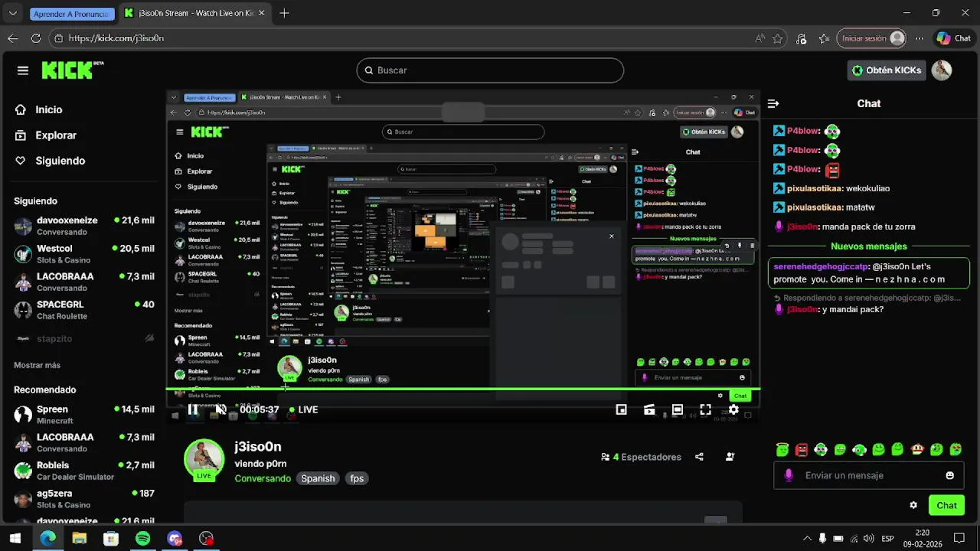Image resolution: width=980 pixels, height=551 pixels.
Task: Open the user avatar menu
Action: point(942,70)
